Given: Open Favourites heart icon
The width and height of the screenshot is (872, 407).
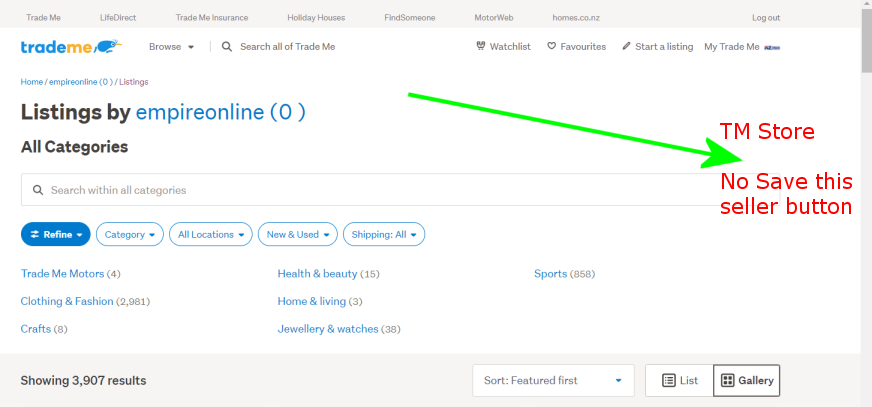Looking at the screenshot, I should click(x=551, y=47).
